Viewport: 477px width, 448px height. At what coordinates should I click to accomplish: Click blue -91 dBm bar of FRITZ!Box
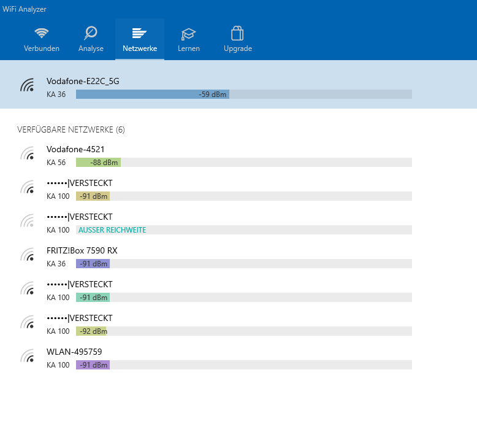pos(93,264)
